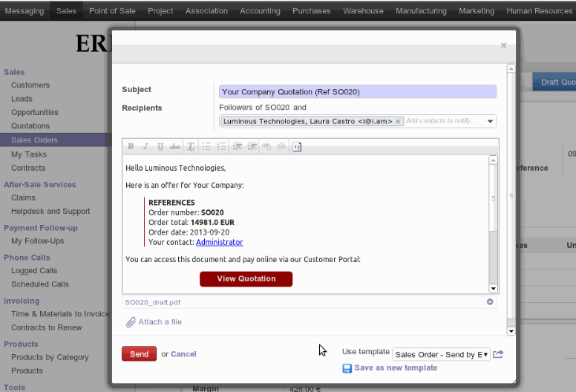576x392 pixels.
Task: Decrease indent in editor toolbar
Action: [x=238, y=146]
